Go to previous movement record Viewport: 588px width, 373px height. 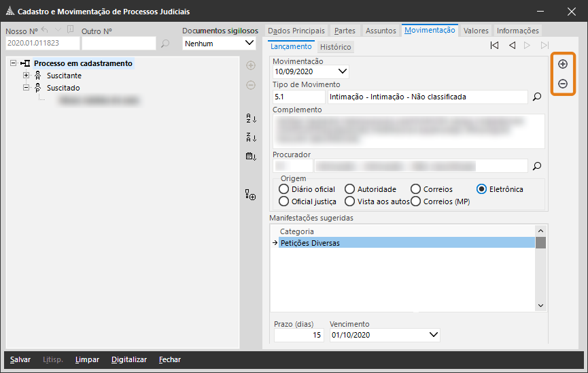(512, 46)
